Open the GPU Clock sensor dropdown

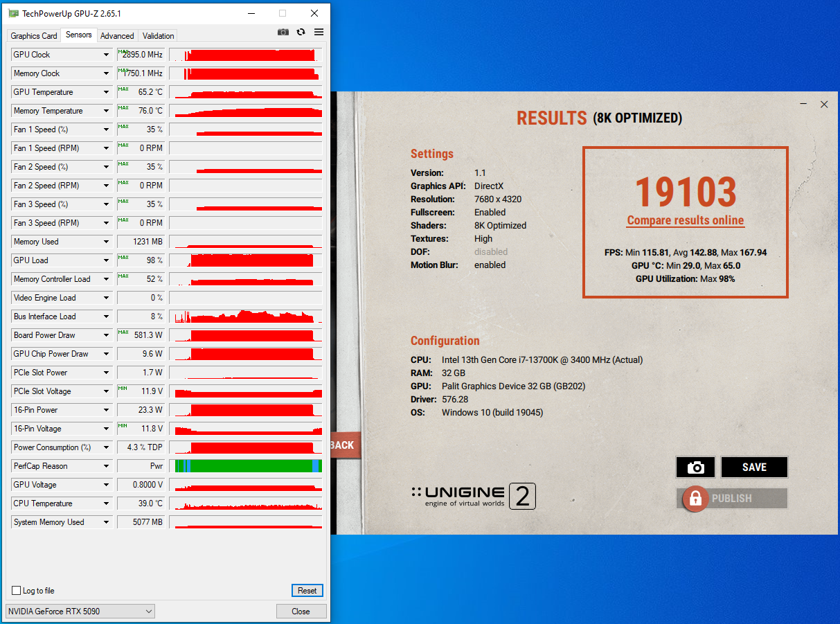pyautogui.click(x=106, y=55)
